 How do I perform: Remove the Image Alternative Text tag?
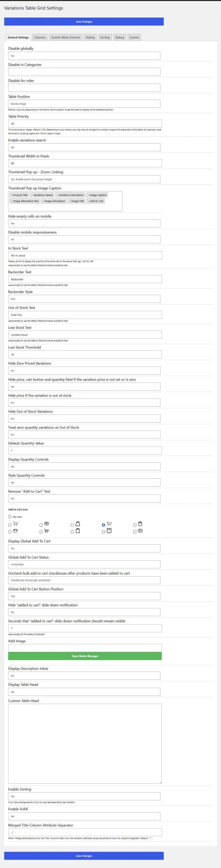coord(12,201)
